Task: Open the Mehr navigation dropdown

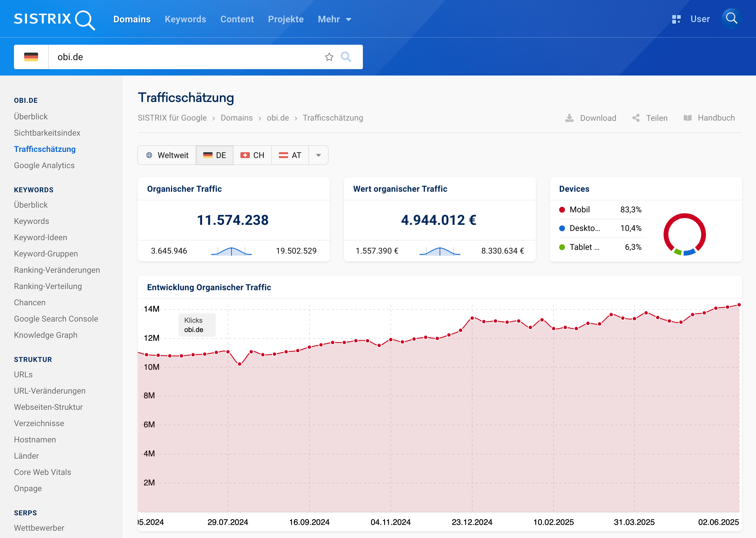Action: tap(334, 19)
